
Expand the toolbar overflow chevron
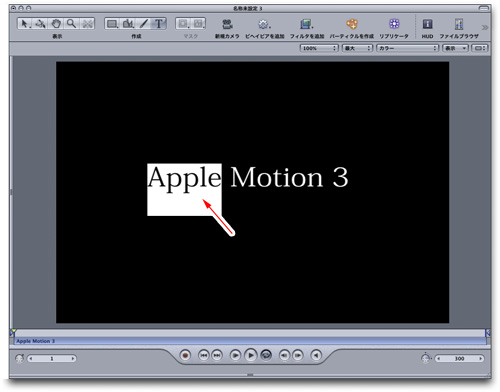[x=485, y=27]
